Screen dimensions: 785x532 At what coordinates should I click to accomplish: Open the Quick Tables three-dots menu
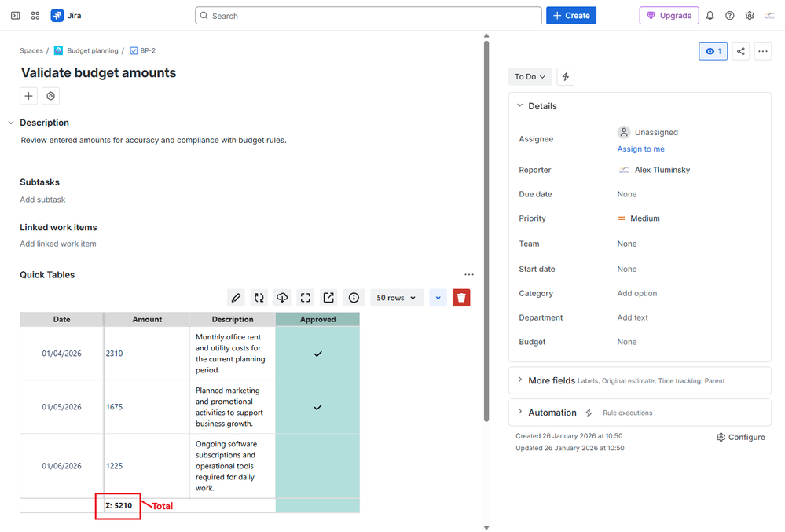click(x=468, y=274)
